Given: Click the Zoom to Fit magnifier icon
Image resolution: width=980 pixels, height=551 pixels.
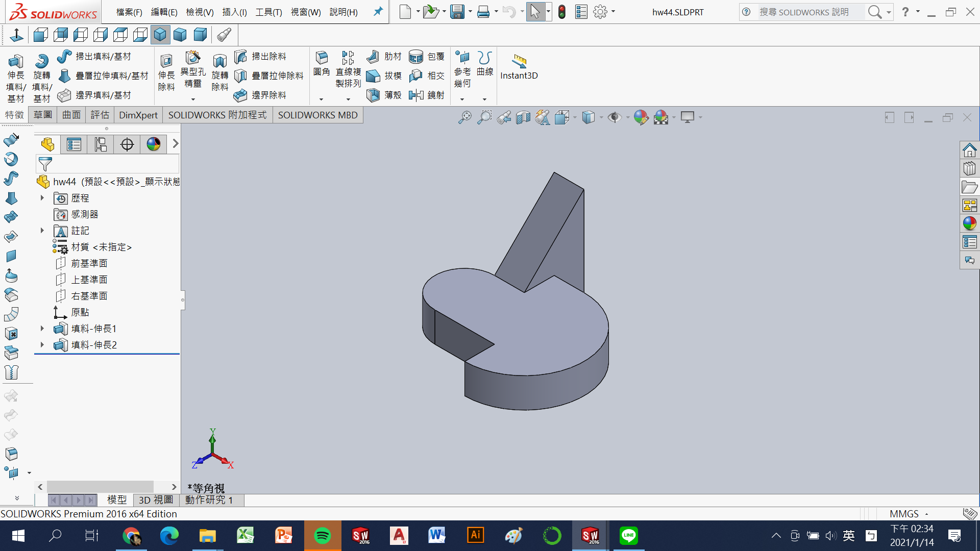Looking at the screenshot, I should coord(464,117).
